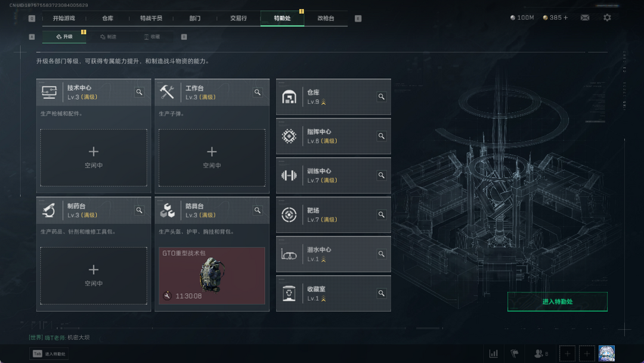This screenshot has width=644, height=363.
Task: Switch to the 交易行 tab
Action: coord(238,18)
